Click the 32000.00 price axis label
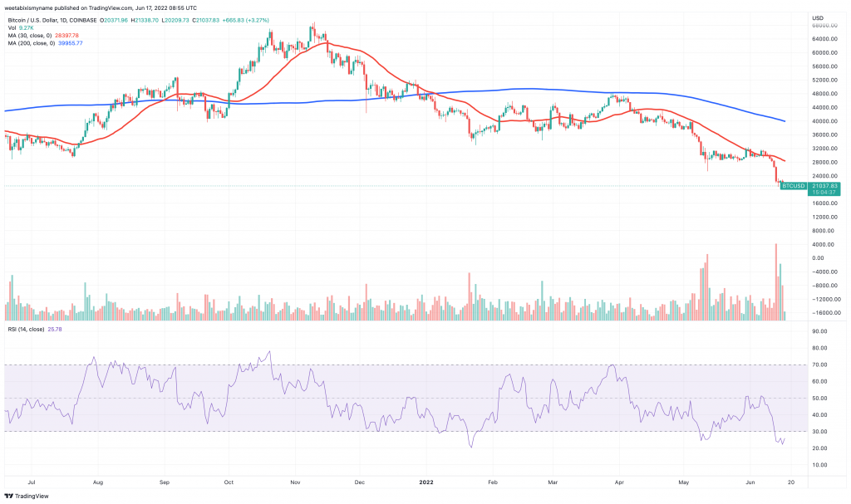Image resolution: width=851 pixels, height=504 pixels. 825,149
